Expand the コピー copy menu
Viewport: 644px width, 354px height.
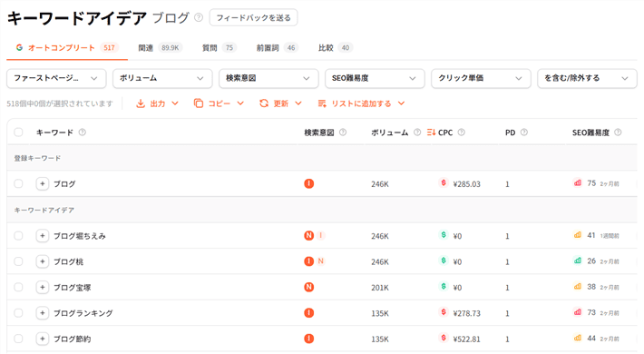point(219,103)
